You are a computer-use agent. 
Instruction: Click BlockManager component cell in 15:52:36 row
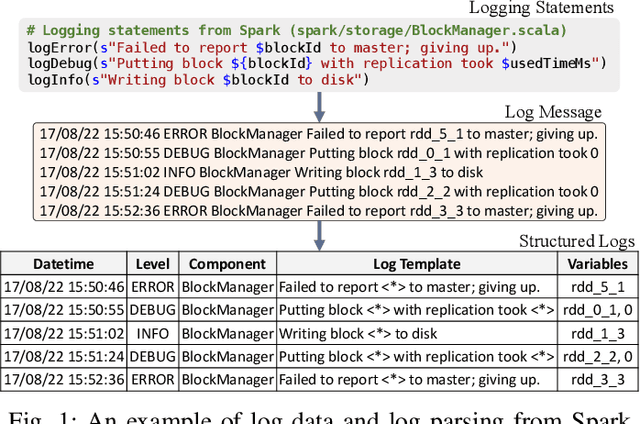[227, 380]
